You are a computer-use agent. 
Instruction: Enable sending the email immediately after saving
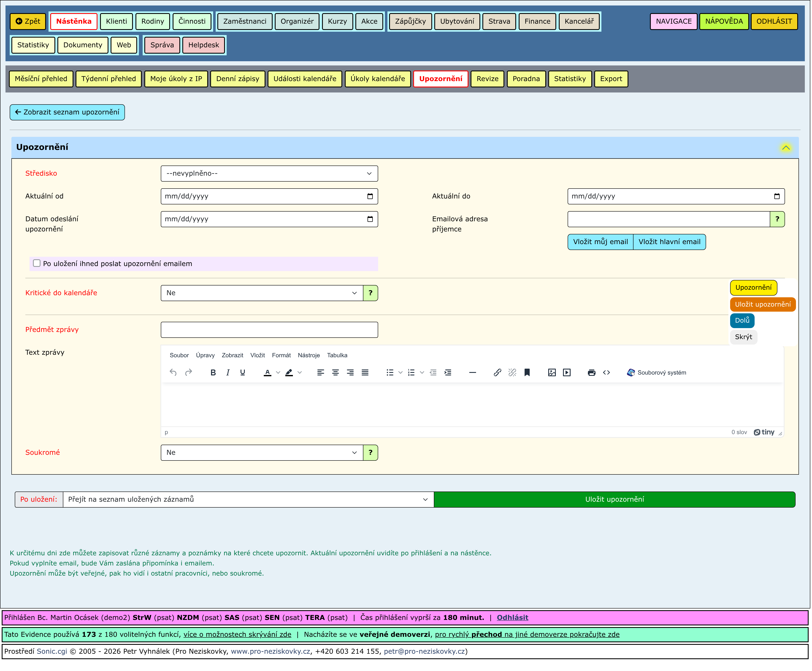click(x=37, y=263)
